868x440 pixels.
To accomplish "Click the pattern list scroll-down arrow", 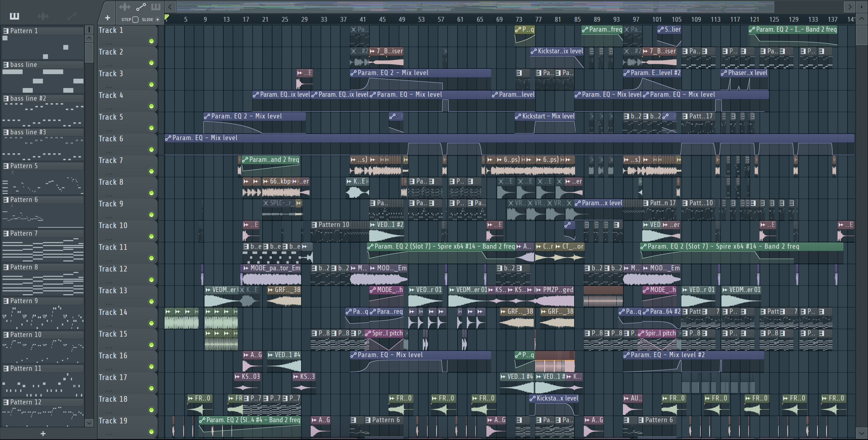I will (x=89, y=423).
